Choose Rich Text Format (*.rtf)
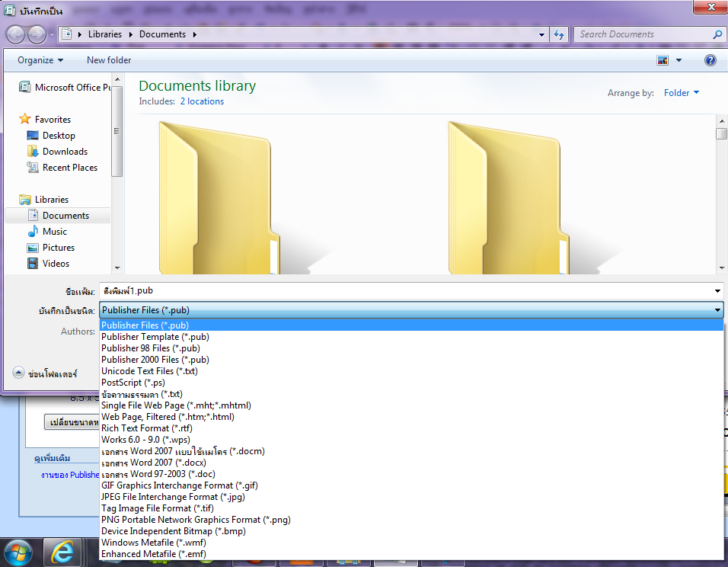 pos(411,428)
